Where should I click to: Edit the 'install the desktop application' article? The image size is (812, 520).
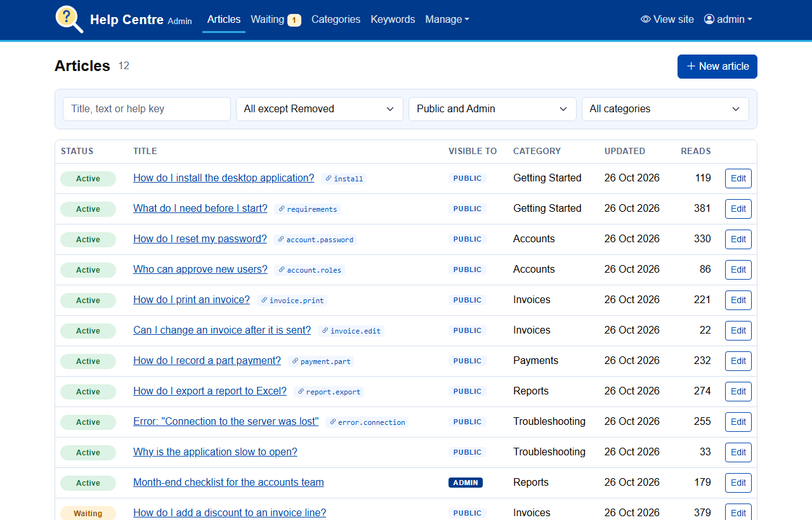click(x=738, y=179)
